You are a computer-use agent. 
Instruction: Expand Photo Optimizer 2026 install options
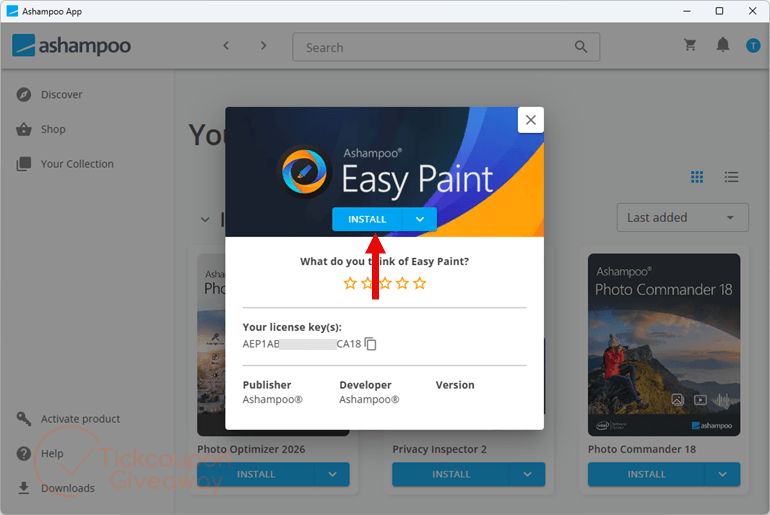coord(332,474)
